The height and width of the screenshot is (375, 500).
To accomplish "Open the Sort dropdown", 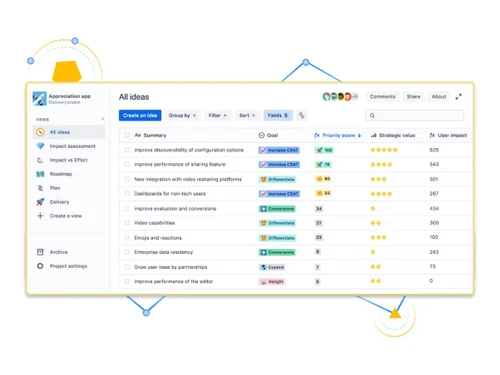I will [247, 115].
